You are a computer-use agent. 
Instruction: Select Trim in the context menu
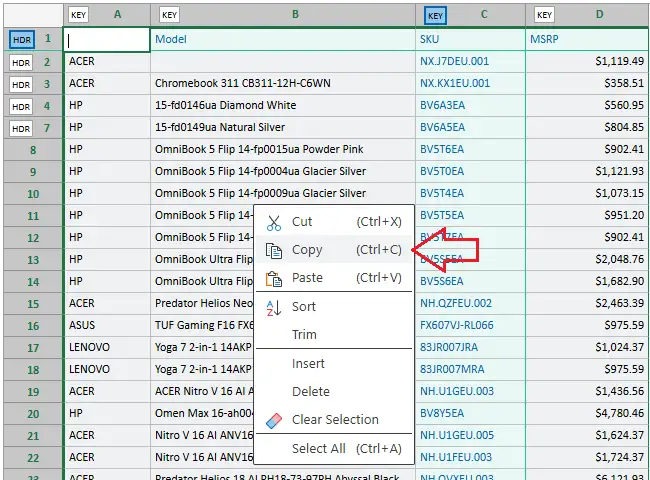334,335
